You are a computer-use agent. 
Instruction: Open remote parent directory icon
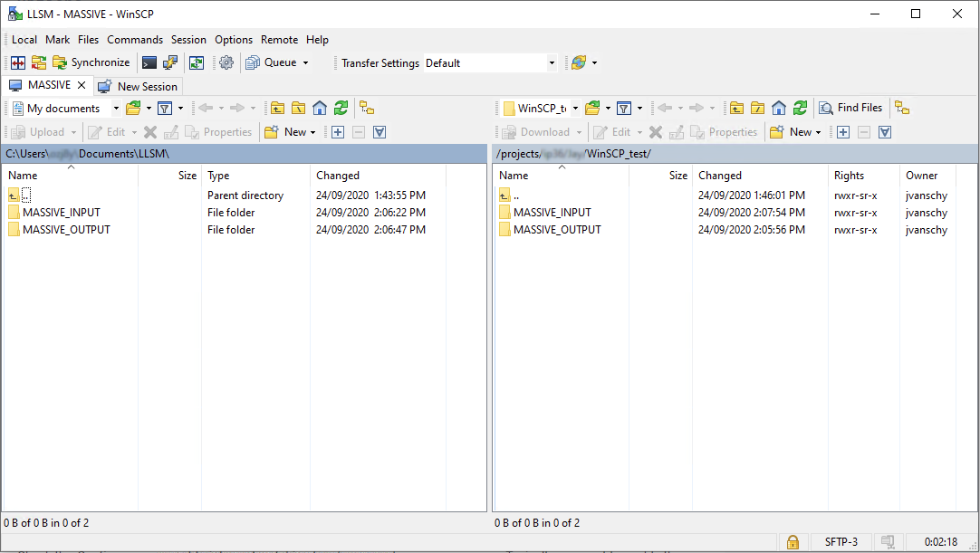click(x=736, y=108)
